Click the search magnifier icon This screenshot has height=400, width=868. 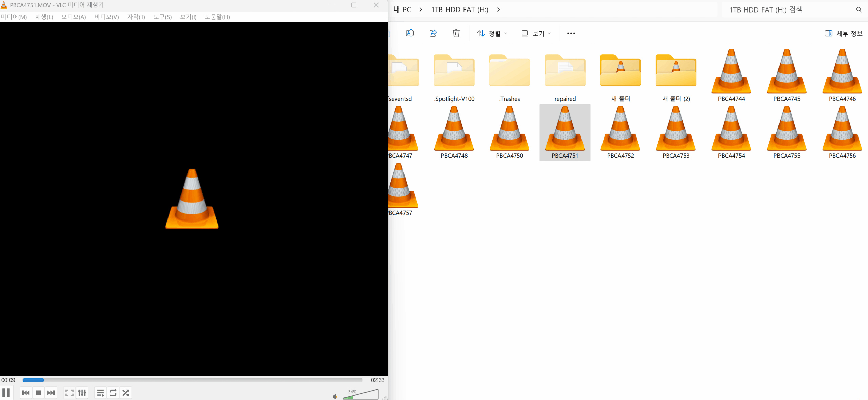[x=859, y=10]
